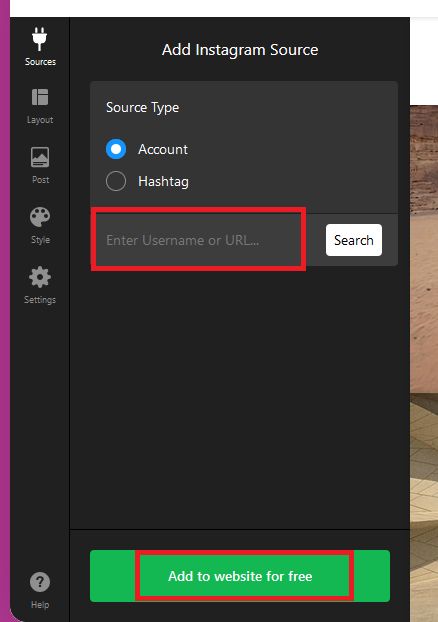The width and height of the screenshot is (438, 622).
Task: Click the white Search button
Action: (354, 240)
